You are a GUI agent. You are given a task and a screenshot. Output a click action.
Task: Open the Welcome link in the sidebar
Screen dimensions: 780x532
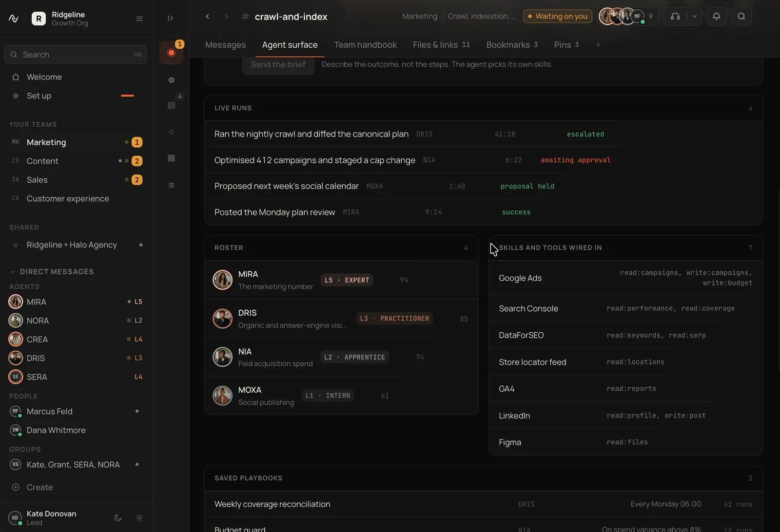[77, 77]
